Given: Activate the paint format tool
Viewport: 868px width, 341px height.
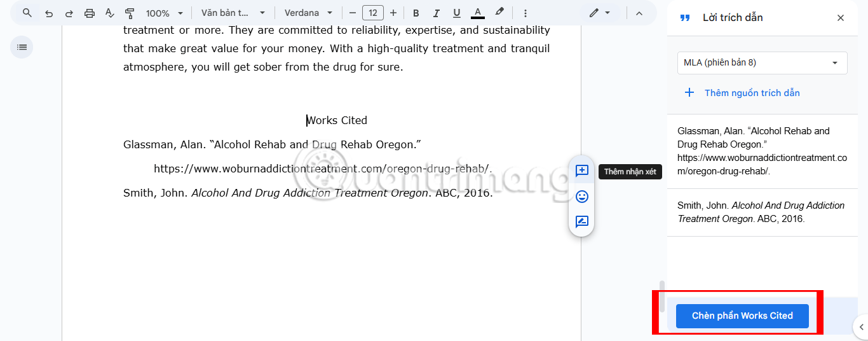Looking at the screenshot, I should (x=130, y=13).
